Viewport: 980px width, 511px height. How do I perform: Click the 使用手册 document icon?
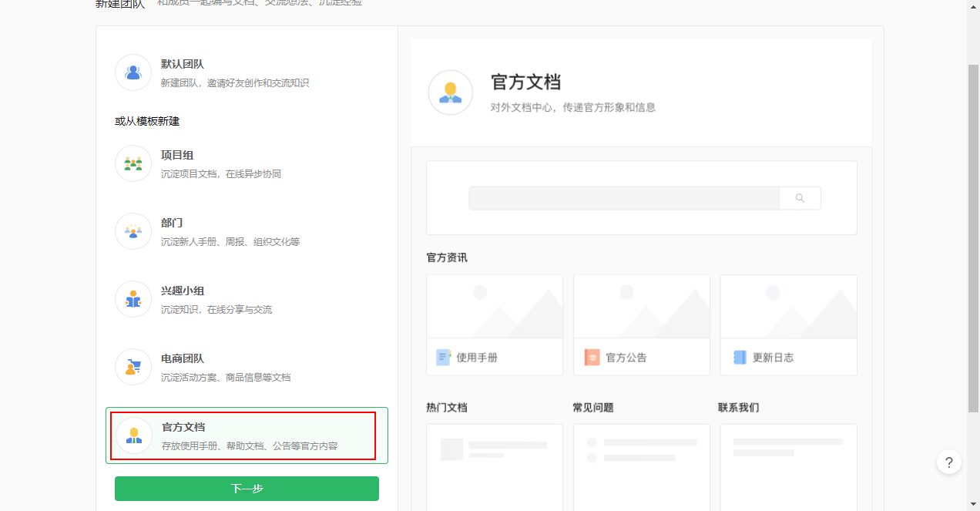point(443,358)
